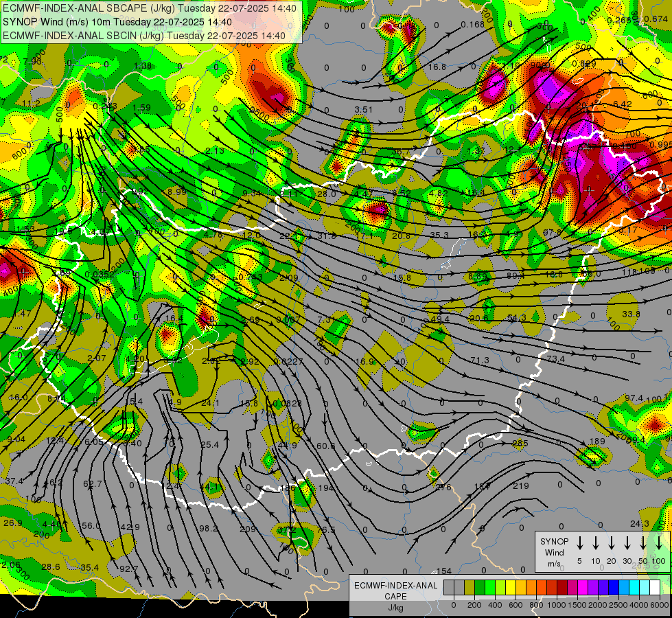This screenshot has height=618, width=672.
Task: Click the 'SYNOP Wind m/s' legend label
Action: (x=554, y=552)
